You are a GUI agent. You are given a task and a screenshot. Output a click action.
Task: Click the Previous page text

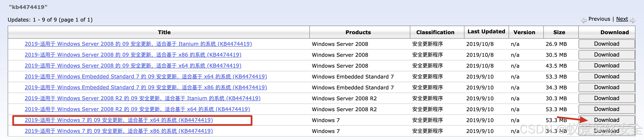click(x=599, y=19)
